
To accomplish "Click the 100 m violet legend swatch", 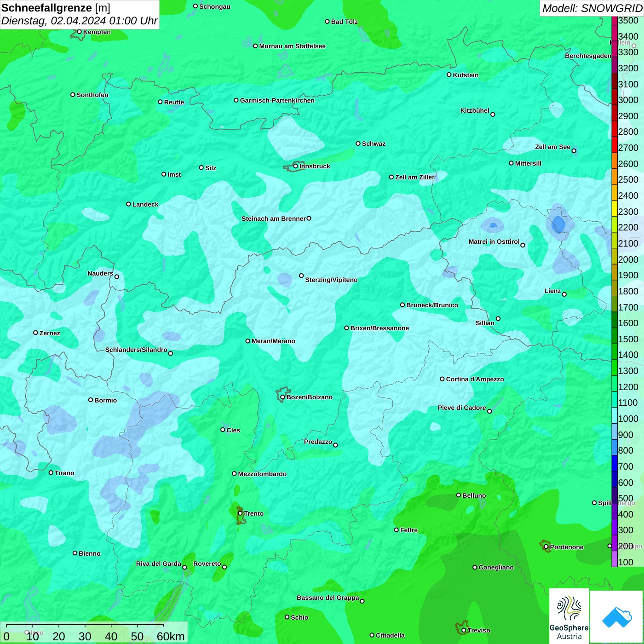I will [x=615, y=559].
